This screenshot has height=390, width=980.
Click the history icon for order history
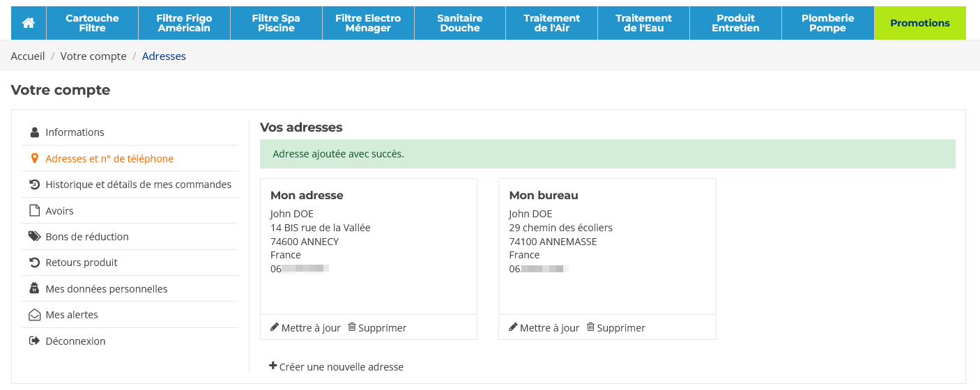click(34, 185)
